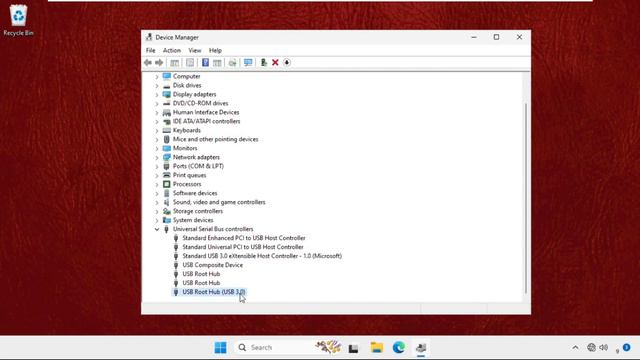Show hidden system tray icons

coord(575,347)
